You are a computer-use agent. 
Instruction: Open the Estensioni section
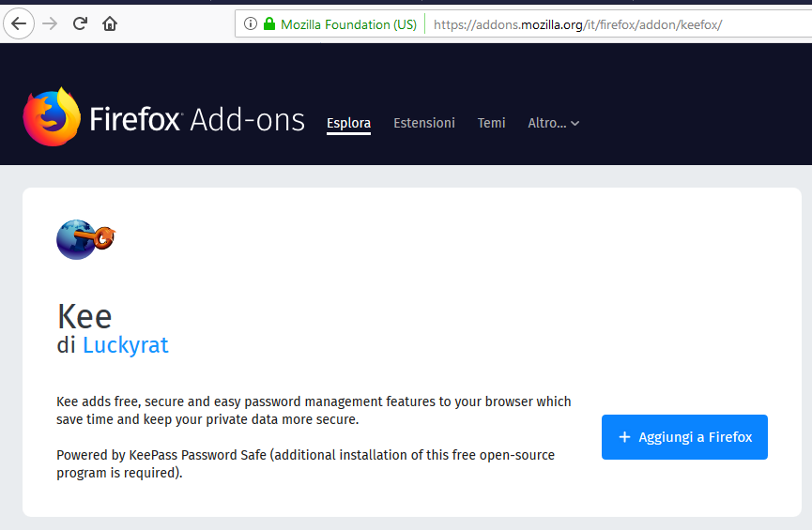(424, 123)
